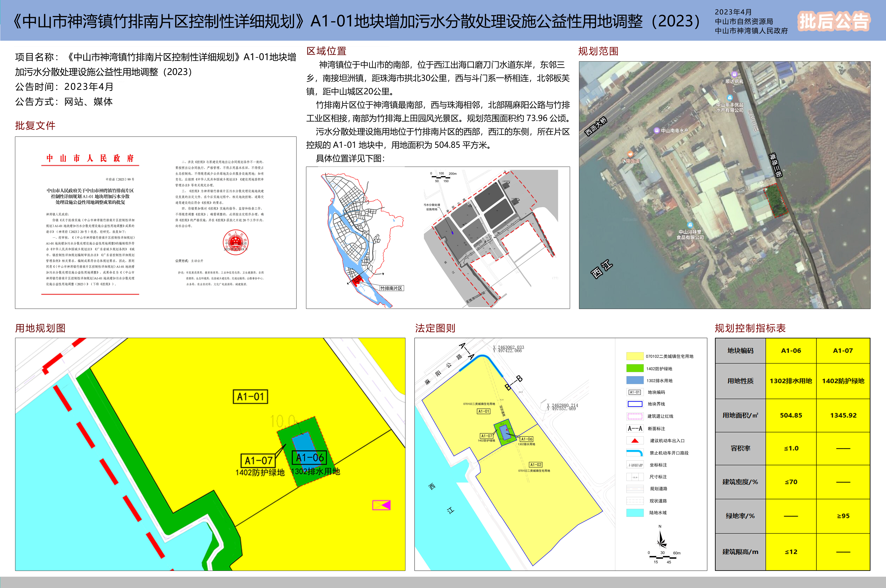The height and width of the screenshot is (588, 886).
Task: Click the A1-07 column header in index table
Action: tap(843, 351)
